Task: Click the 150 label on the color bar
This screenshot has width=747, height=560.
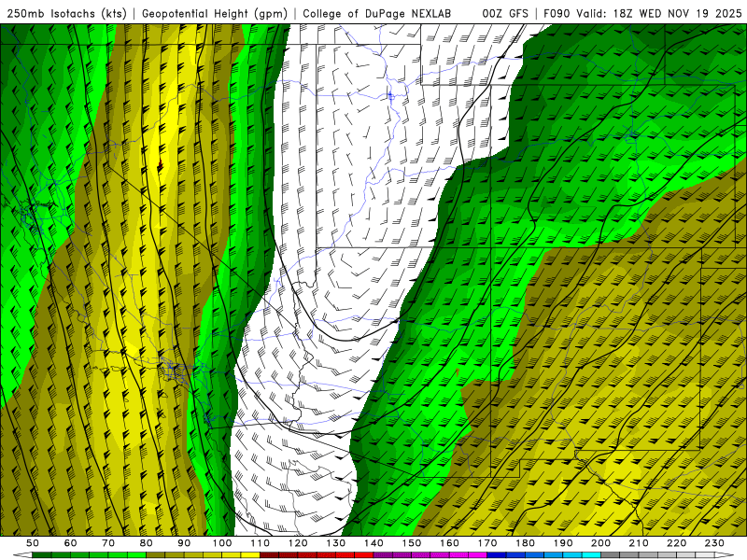Action: tap(411, 543)
